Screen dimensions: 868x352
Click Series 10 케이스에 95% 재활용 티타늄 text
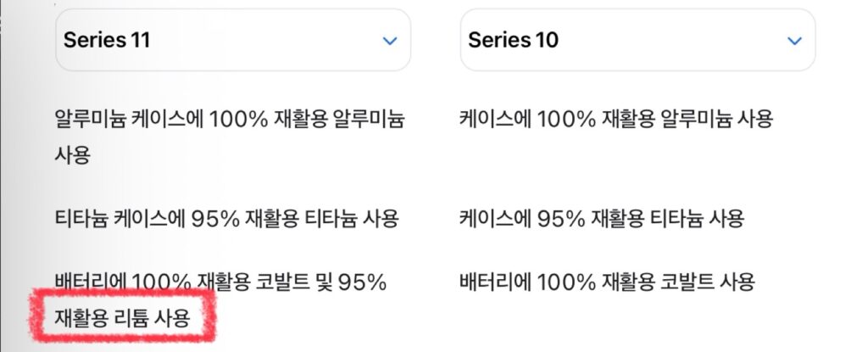(601, 218)
